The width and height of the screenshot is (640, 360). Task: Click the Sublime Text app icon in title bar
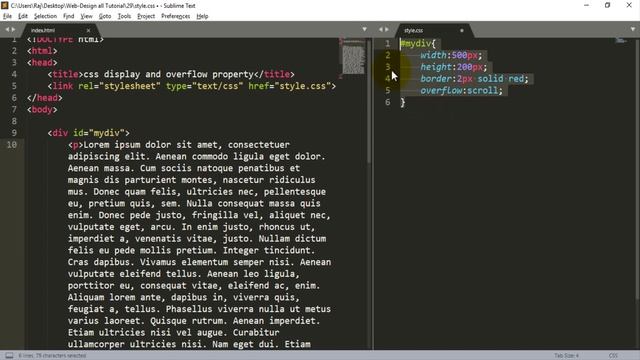4,5
